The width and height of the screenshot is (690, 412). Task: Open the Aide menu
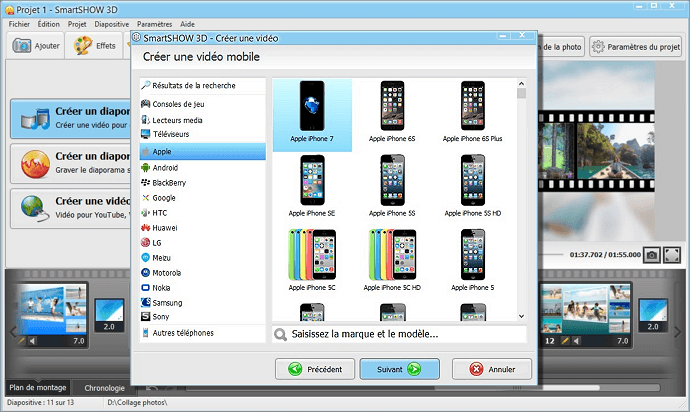187,24
